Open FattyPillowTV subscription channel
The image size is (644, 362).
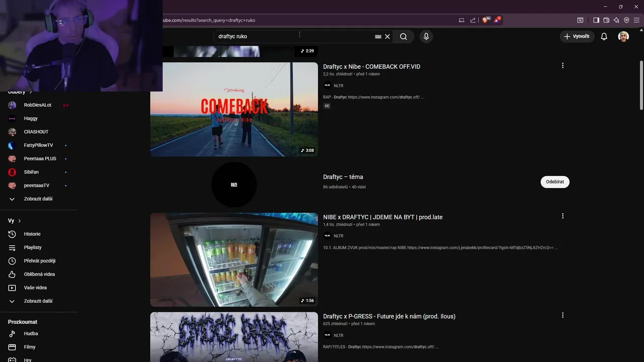point(39,145)
